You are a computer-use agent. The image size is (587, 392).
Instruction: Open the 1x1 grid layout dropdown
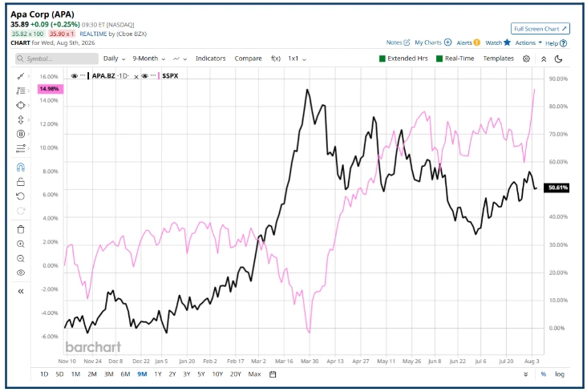pyautogui.click(x=298, y=59)
